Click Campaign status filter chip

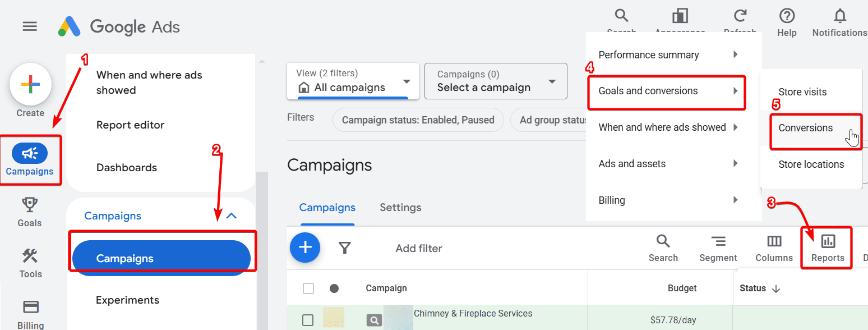point(418,120)
